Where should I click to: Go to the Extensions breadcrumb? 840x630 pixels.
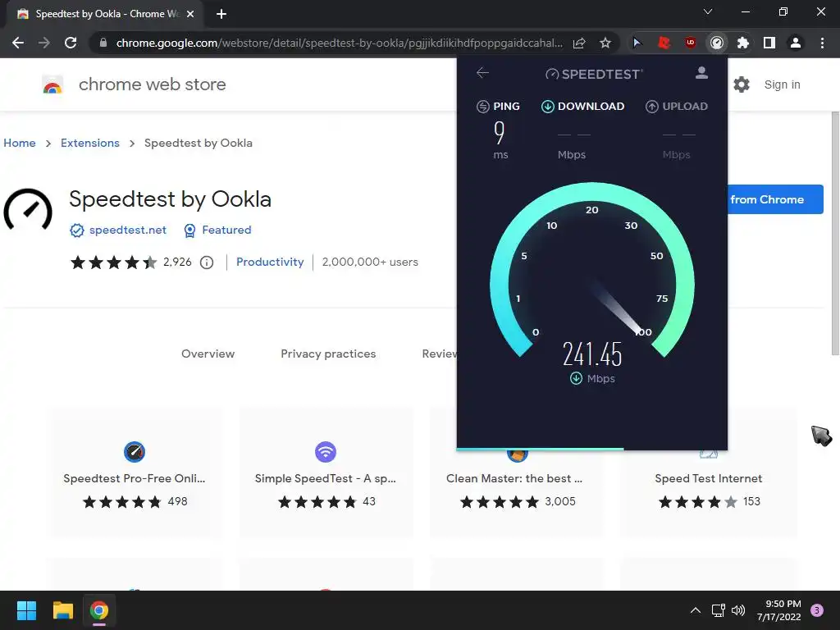tap(90, 143)
